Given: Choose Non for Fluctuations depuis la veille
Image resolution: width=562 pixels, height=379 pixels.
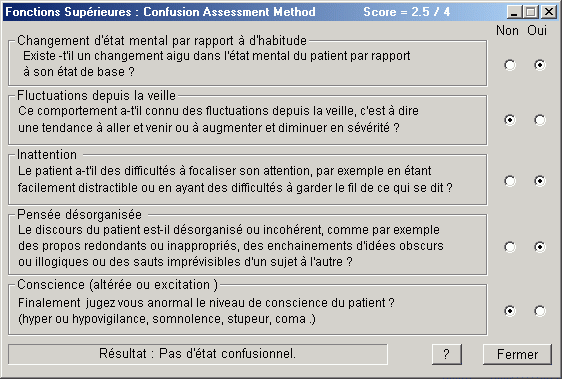Looking at the screenshot, I should (510, 120).
